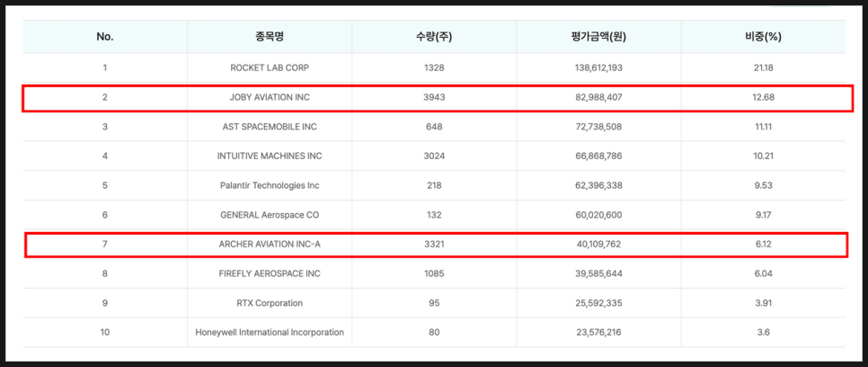The image size is (868, 367).
Task: Click the 수량(주) column header
Action: [435, 37]
